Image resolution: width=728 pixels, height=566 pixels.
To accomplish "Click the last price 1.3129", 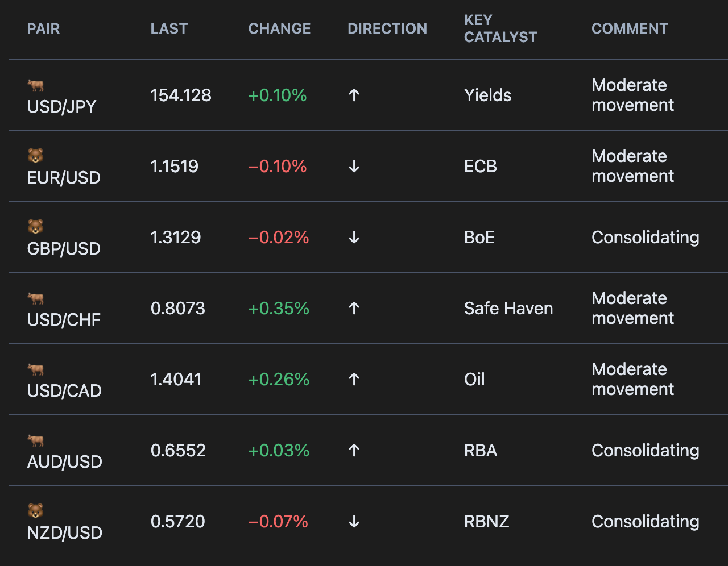I will pyautogui.click(x=176, y=237).
